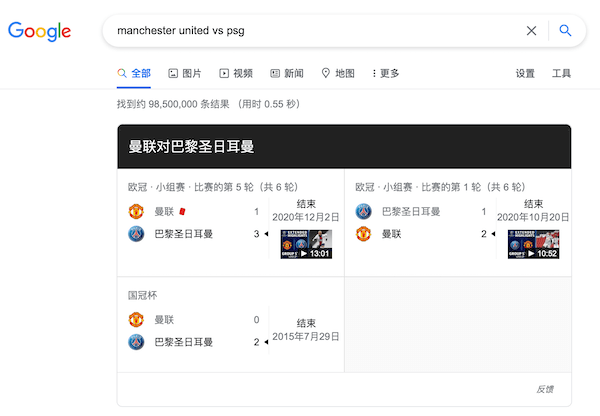Select the 地图 maps tab
This screenshot has width=600, height=416.
click(338, 73)
